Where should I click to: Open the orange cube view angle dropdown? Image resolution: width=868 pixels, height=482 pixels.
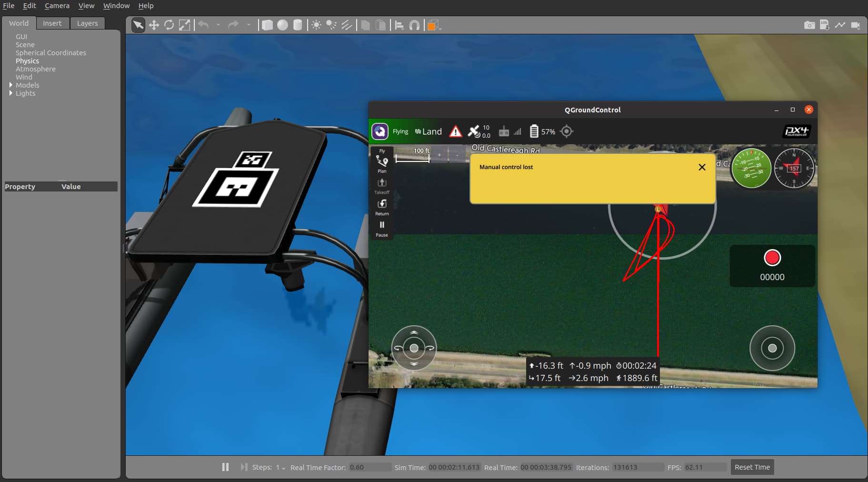434,25
